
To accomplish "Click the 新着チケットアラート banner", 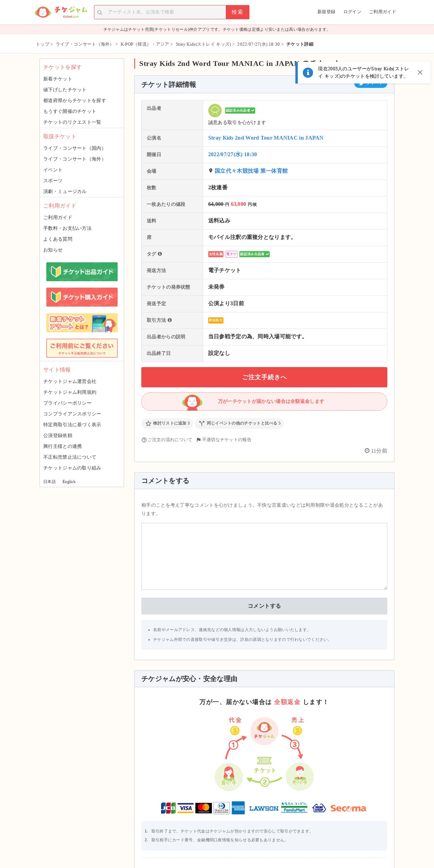I will coord(82,323).
